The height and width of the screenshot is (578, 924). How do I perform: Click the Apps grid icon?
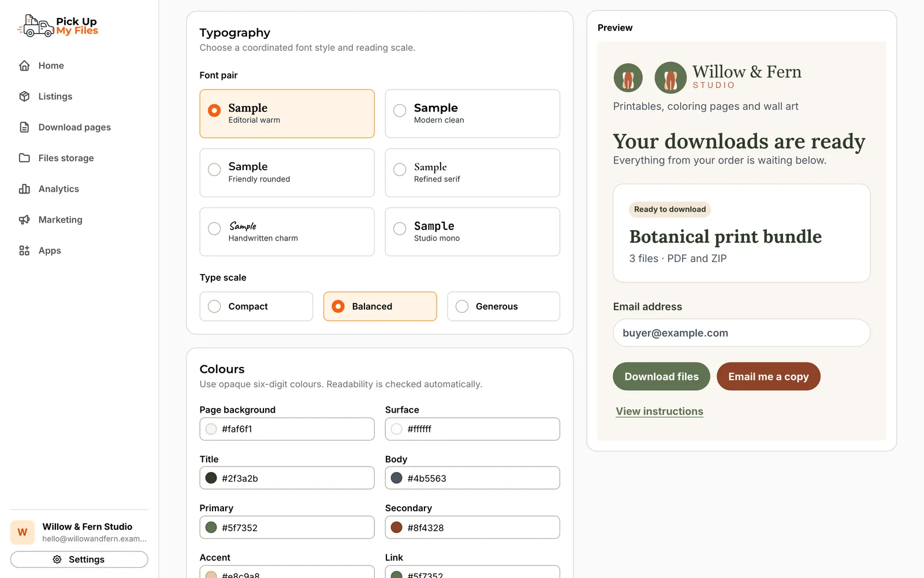(x=24, y=250)
